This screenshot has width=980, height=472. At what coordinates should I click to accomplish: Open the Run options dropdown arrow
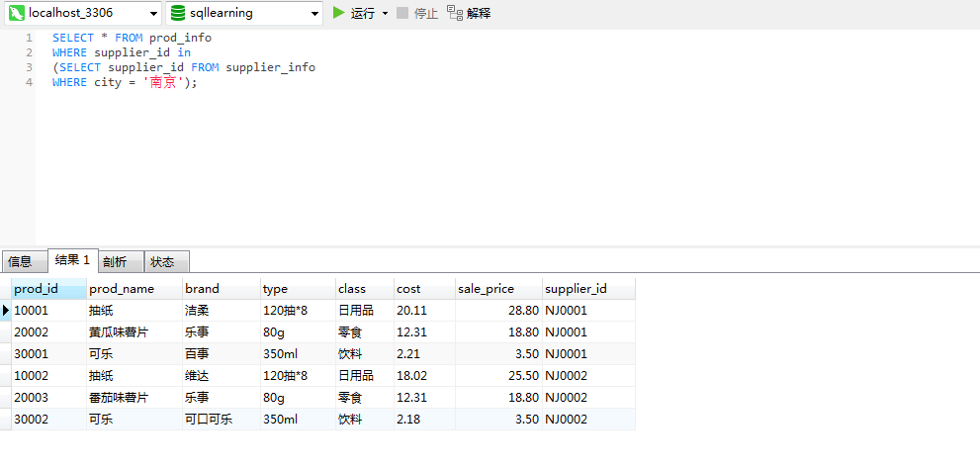coord(385,13)
